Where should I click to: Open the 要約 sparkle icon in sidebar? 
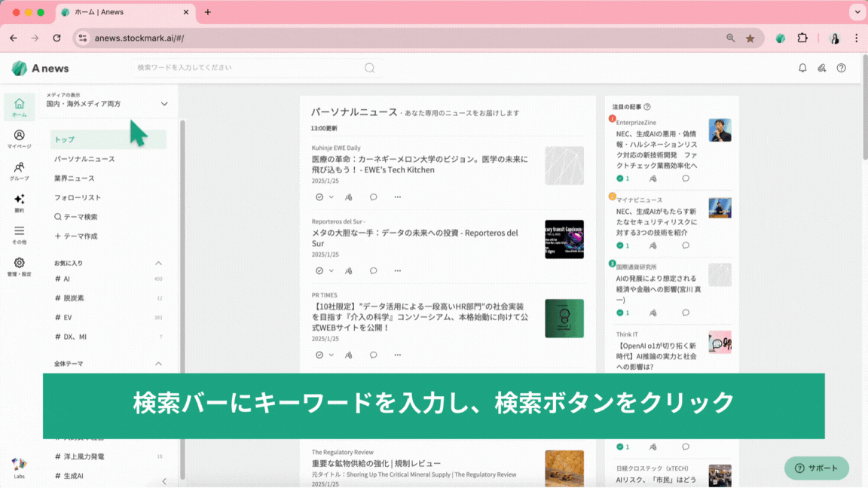[19, 203]
